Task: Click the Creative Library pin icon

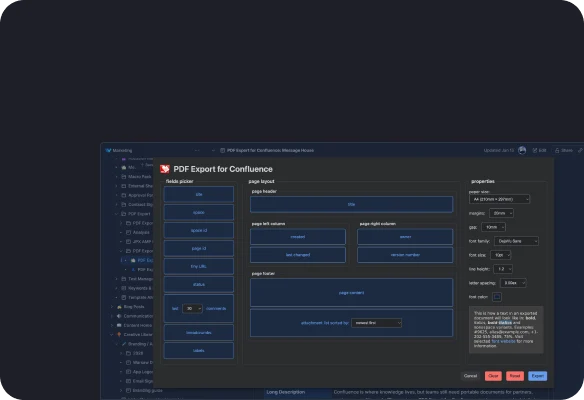Action: tap(119, 335)
